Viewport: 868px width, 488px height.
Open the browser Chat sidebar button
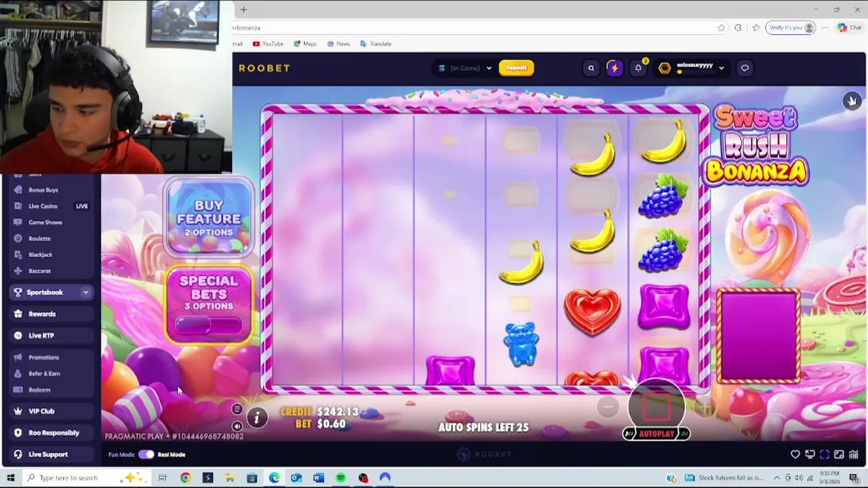tap(850, 28)
